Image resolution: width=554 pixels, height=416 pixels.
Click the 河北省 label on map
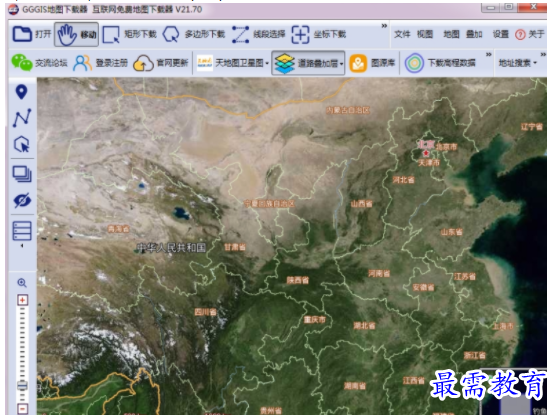point(403,180)
